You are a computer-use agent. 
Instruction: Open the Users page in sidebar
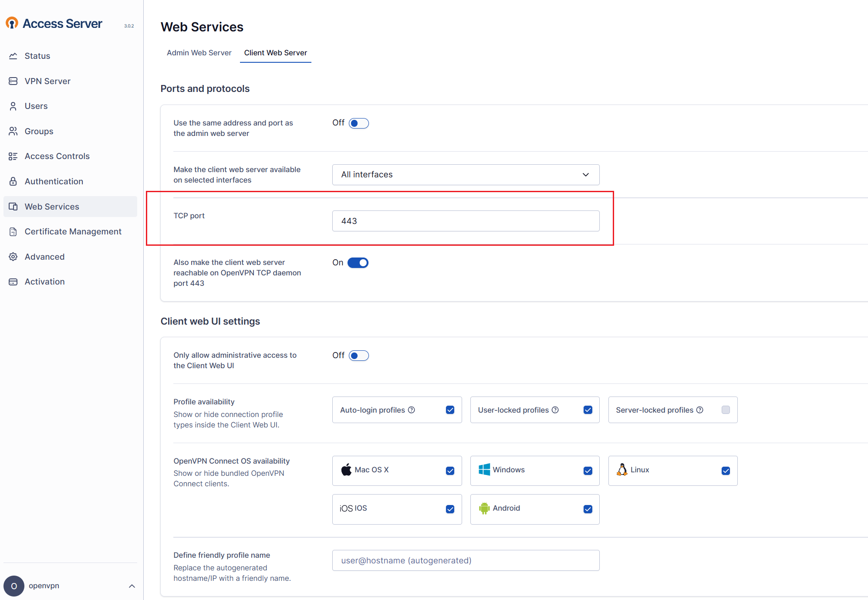point(36,106)
